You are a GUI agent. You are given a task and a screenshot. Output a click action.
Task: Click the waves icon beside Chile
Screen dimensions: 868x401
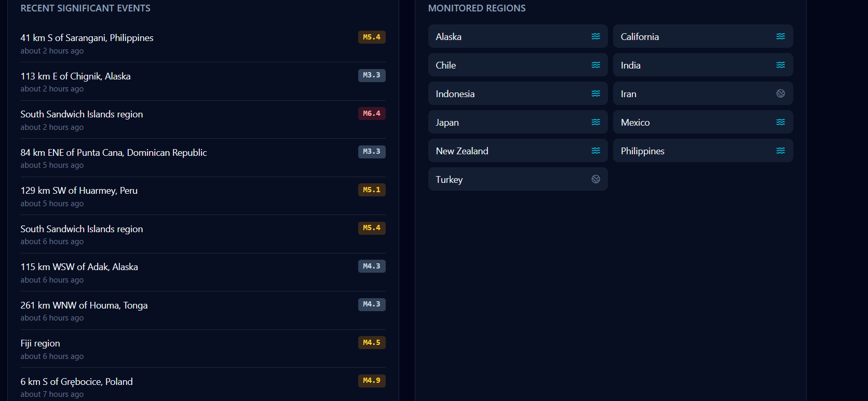pos(595,65)
